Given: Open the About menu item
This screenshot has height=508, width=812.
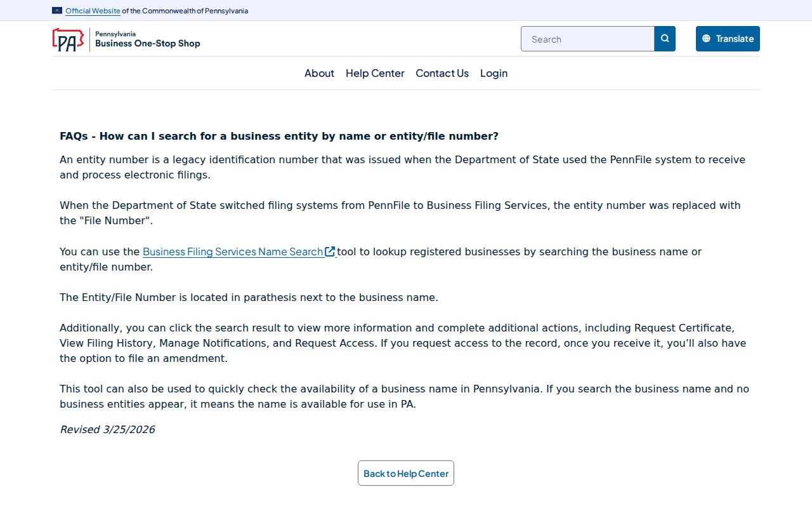Looking at the screenshot, I should [x=319, y=73].
